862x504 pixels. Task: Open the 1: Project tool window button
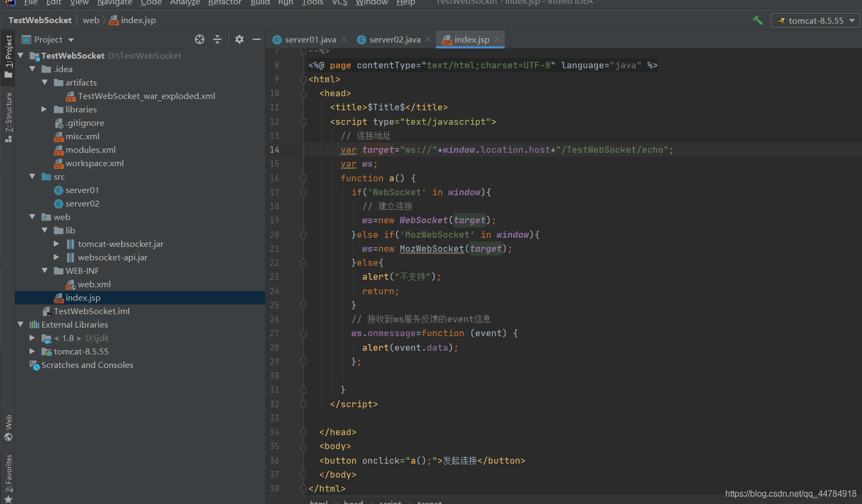tap(8, 56)
